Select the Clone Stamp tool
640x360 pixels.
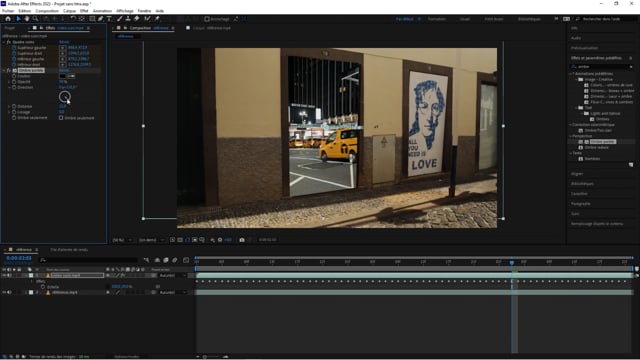click(128, 19)
